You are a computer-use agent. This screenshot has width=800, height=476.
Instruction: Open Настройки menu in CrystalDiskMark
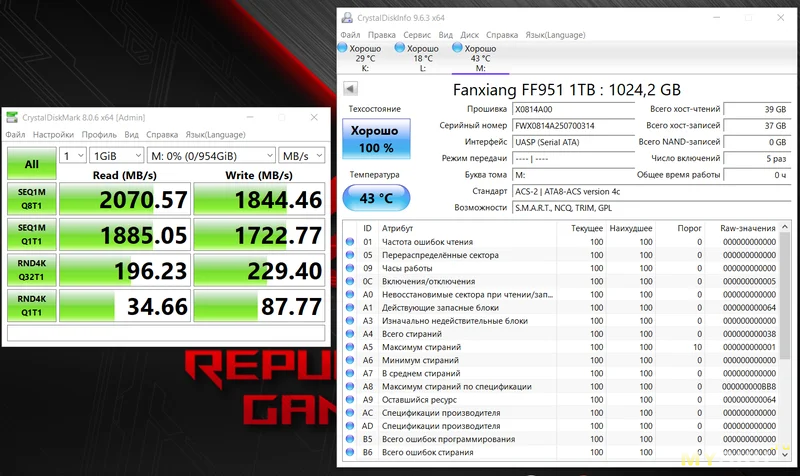(x=54, y=135)
